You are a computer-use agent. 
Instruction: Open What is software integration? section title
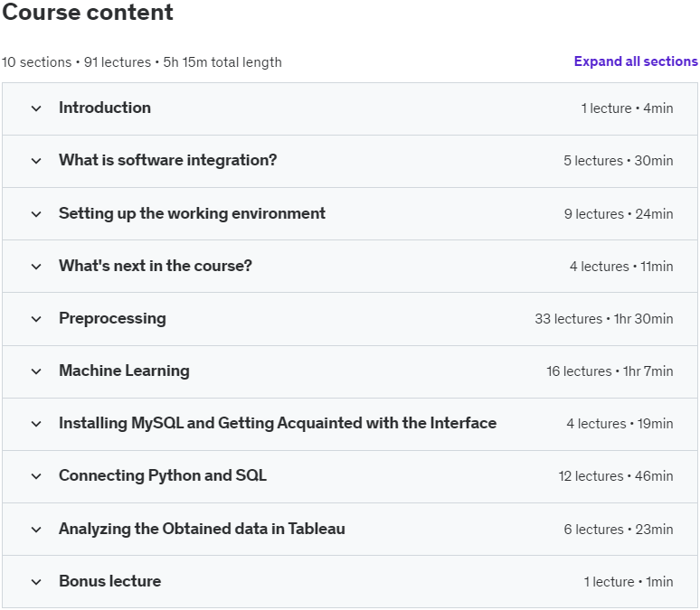click(x=168, y=160)
